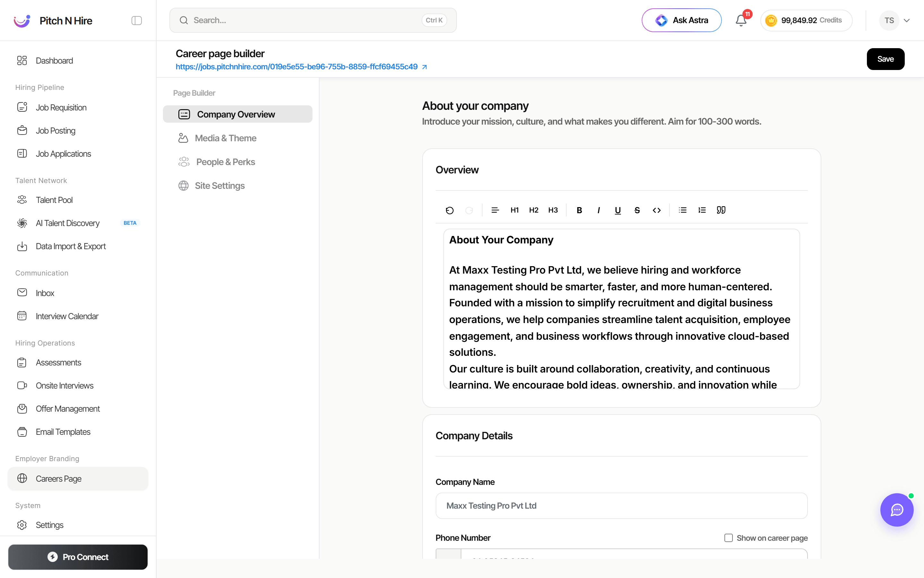Toggle italic formatting
The height and width of the screenshot is (578, 924).
pyautogui.click(x=598, y=210)
